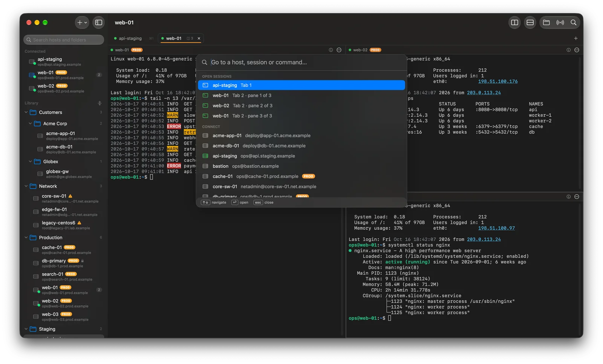603x364 pixels.
Task: Click the Search hosts and folders field
Action: tap(64, 40)
